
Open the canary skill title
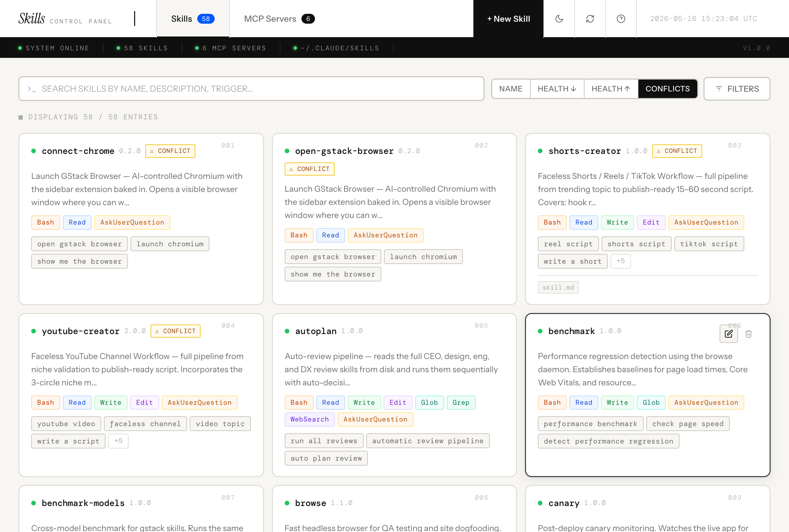[x=564, y=503]
